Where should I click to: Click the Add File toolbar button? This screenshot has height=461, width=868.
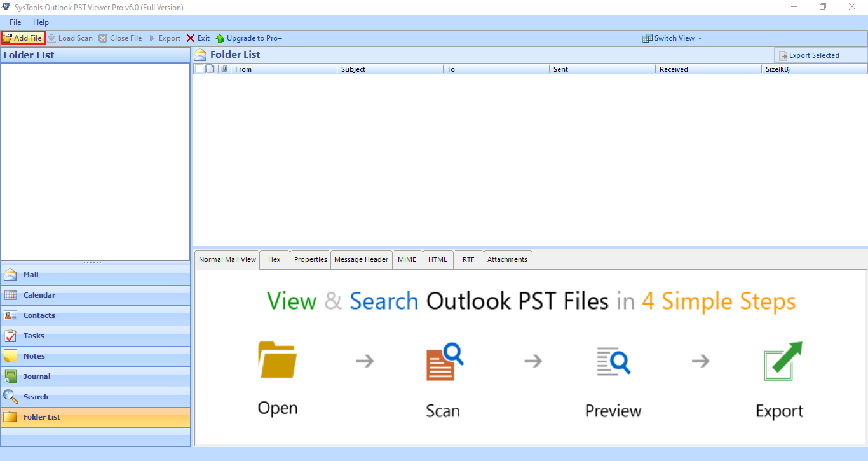click(23, 38)
